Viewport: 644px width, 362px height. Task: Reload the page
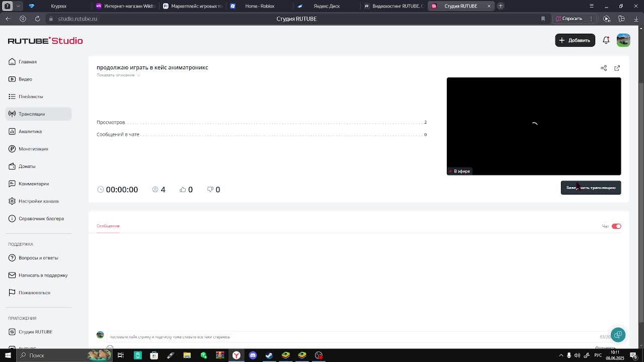pyautogui.click(x=37, y=19)
